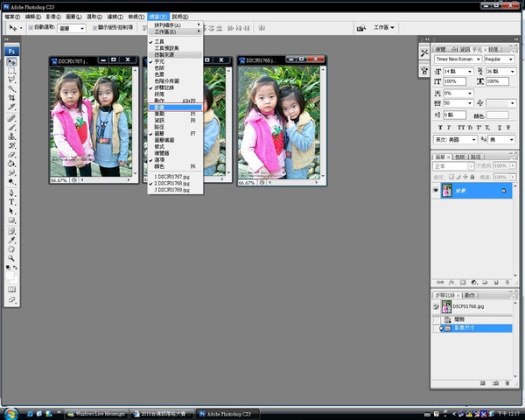Select the History Brush tool
The height and width of the screenshot is (420, 525).
(x=11, y=145)
